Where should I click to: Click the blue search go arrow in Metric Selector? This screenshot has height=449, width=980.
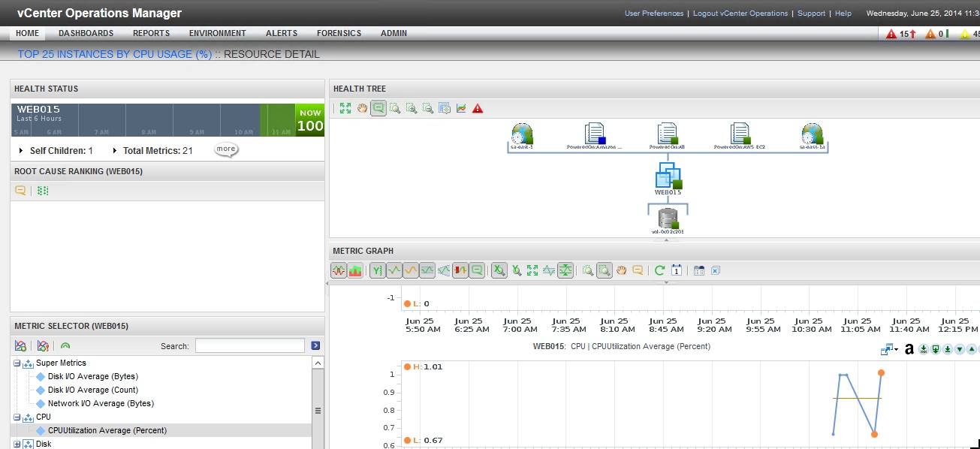tap(315, 345)
